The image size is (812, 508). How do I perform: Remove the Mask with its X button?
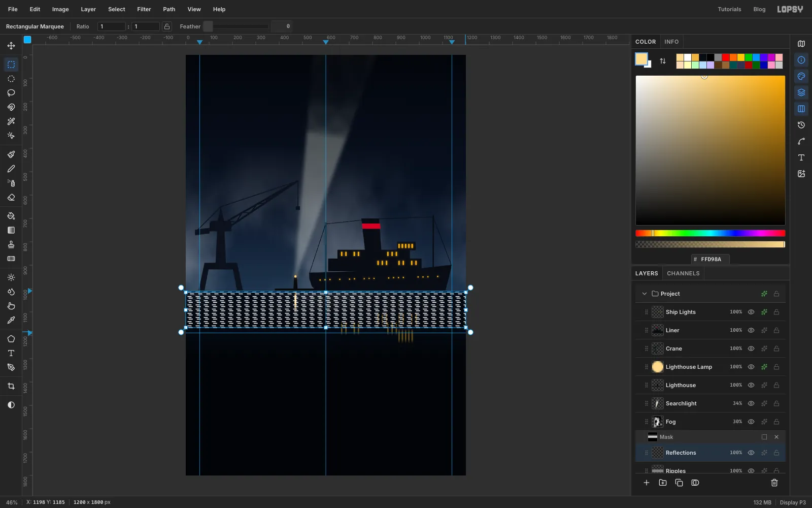click(x=776, y=437)
